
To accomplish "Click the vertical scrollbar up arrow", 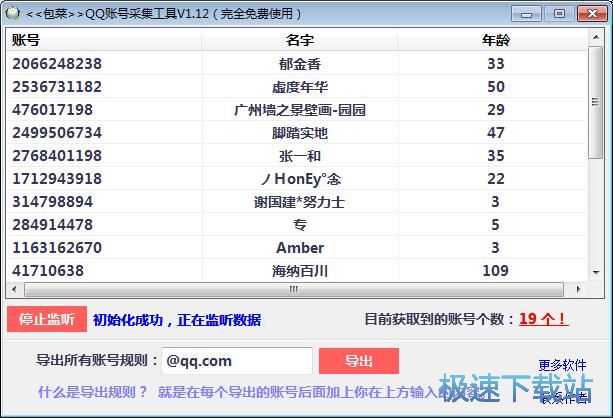I will tap(596, 37).
